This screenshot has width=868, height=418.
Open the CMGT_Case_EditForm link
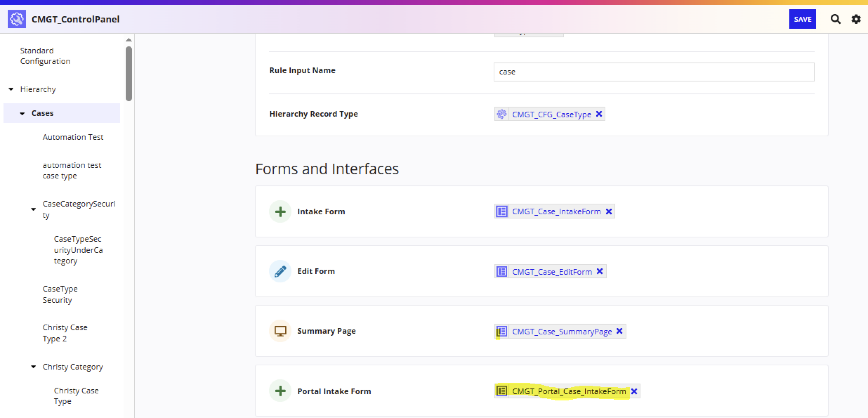pyautogui.click(x=552, y=272)
